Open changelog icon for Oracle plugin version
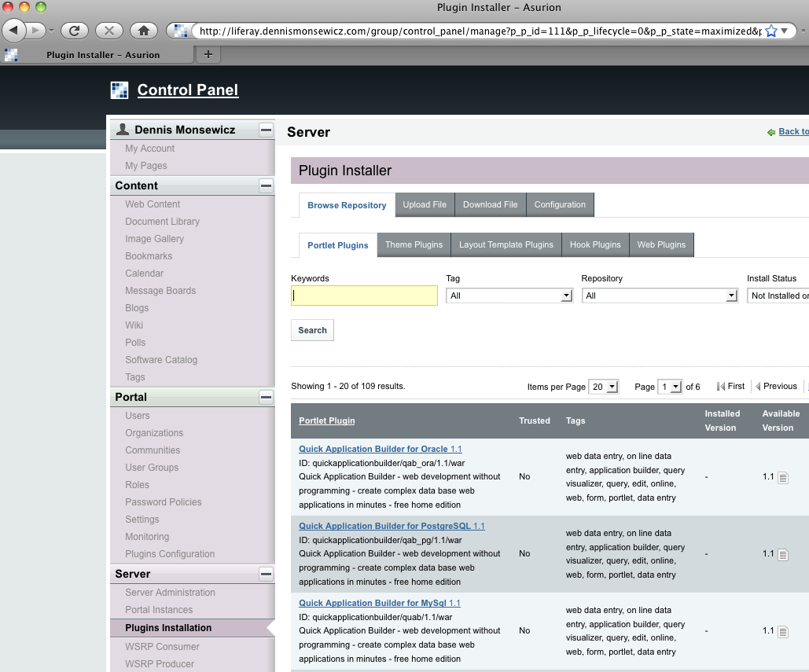This screenshot has width=809, height=672. [782, 477]
